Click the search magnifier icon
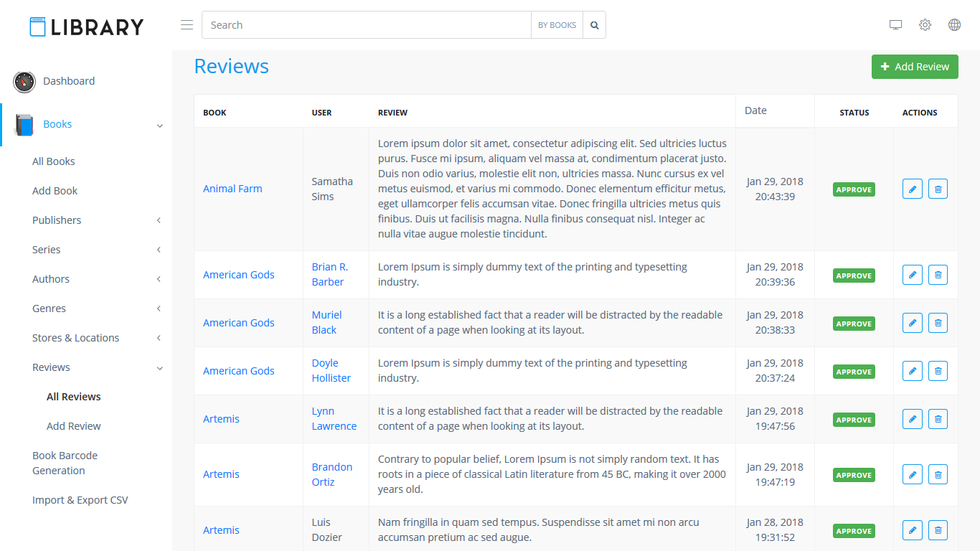 point(594,25)
